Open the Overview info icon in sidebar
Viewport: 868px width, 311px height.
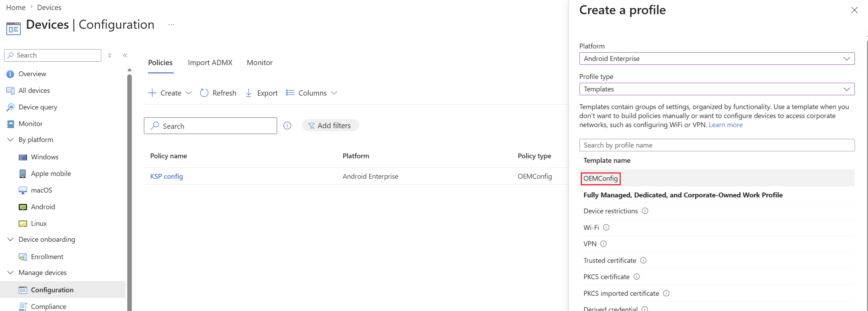tap(10, 74)
